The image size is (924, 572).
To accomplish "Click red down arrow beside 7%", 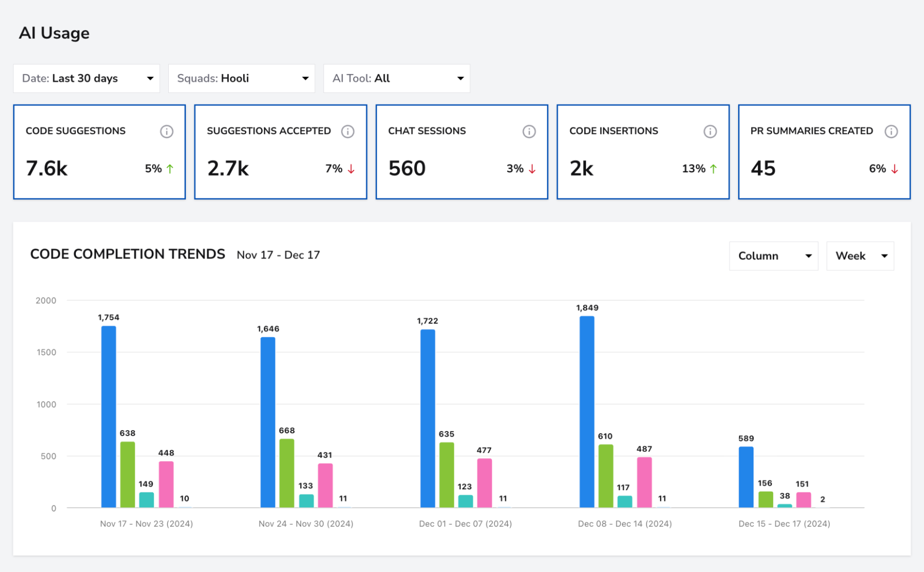I will tap(351, 169).
